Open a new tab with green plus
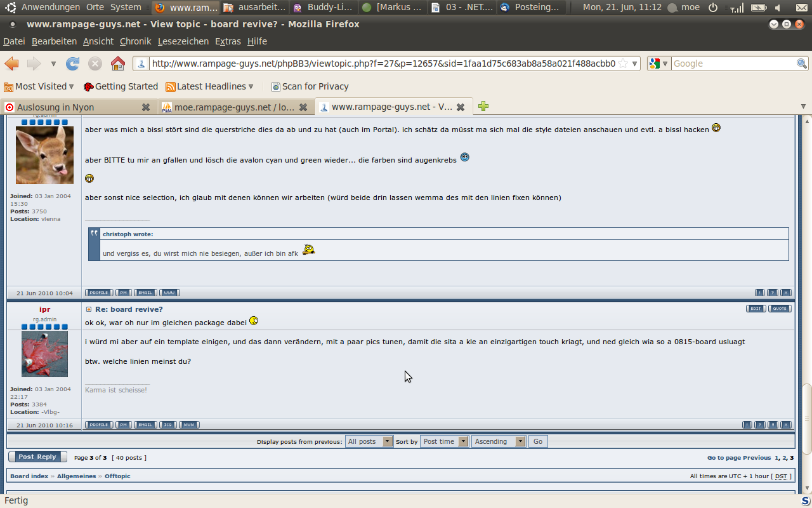Screen dimensions: 812x508 click(483, 107)
